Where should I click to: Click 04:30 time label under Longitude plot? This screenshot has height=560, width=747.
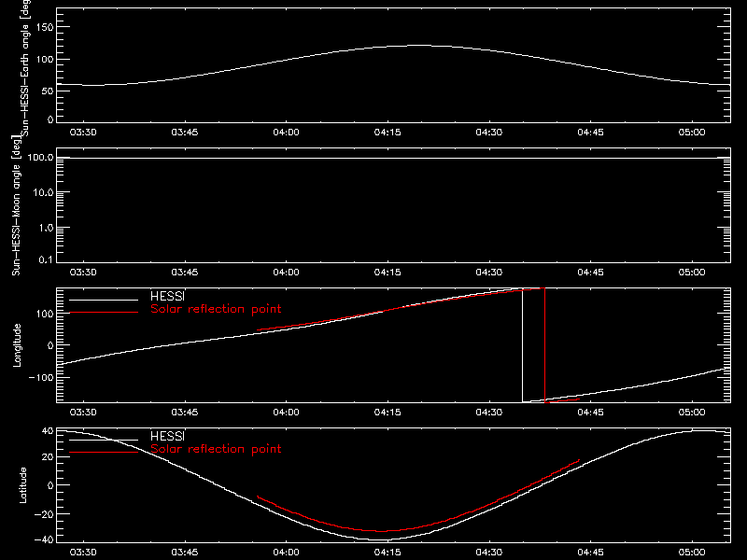(x=489, y=413)
